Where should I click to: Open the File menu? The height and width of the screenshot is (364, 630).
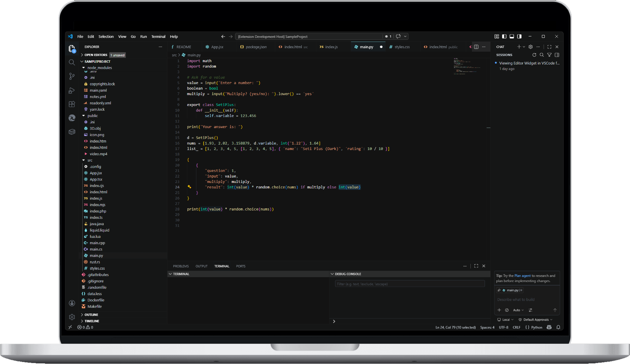tap(80, 37)
